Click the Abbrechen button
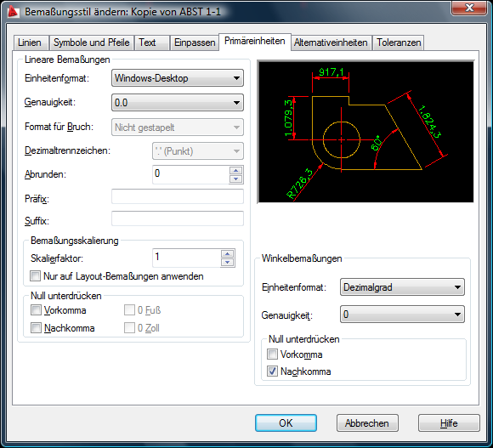Screen dimensions: 493x448 point(367,423)
